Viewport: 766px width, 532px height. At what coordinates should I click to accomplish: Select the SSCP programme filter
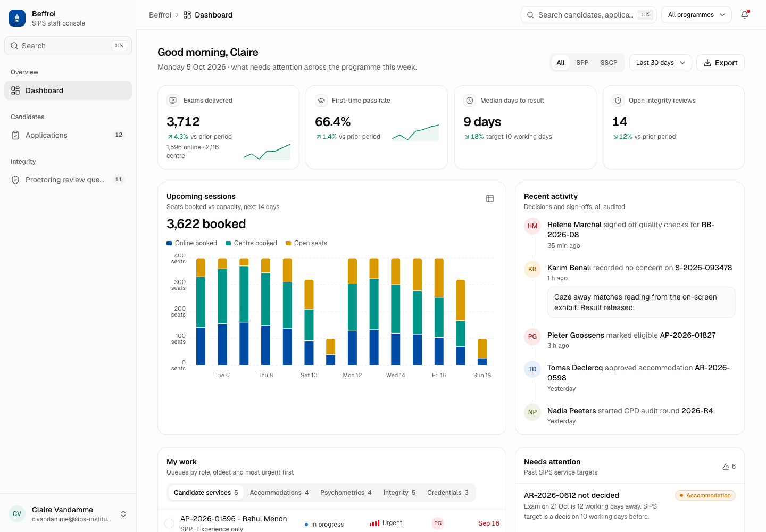tap(609, 63)
